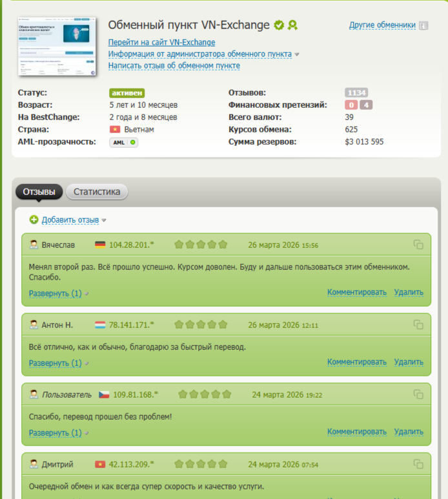
Task: Copy Дмитрий's review using the copy icon
Action: pos(418,464)
